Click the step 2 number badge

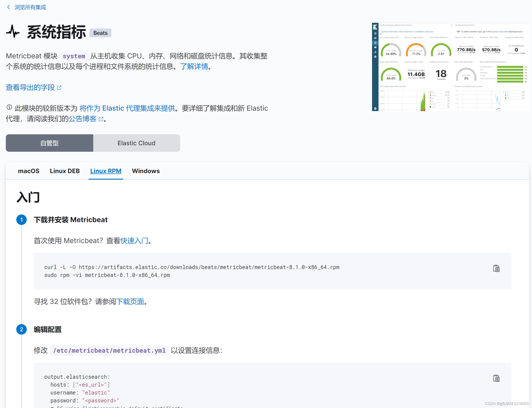click(21, 329)
